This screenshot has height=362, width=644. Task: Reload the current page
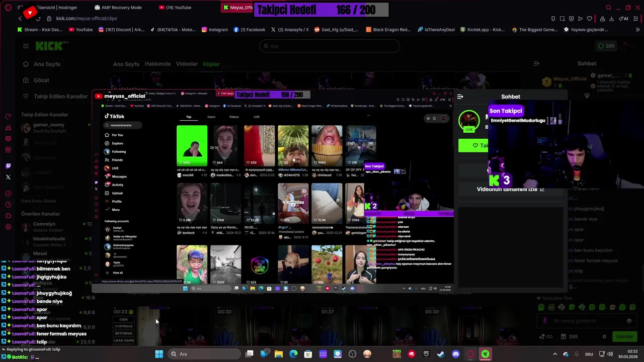[38, 19]
